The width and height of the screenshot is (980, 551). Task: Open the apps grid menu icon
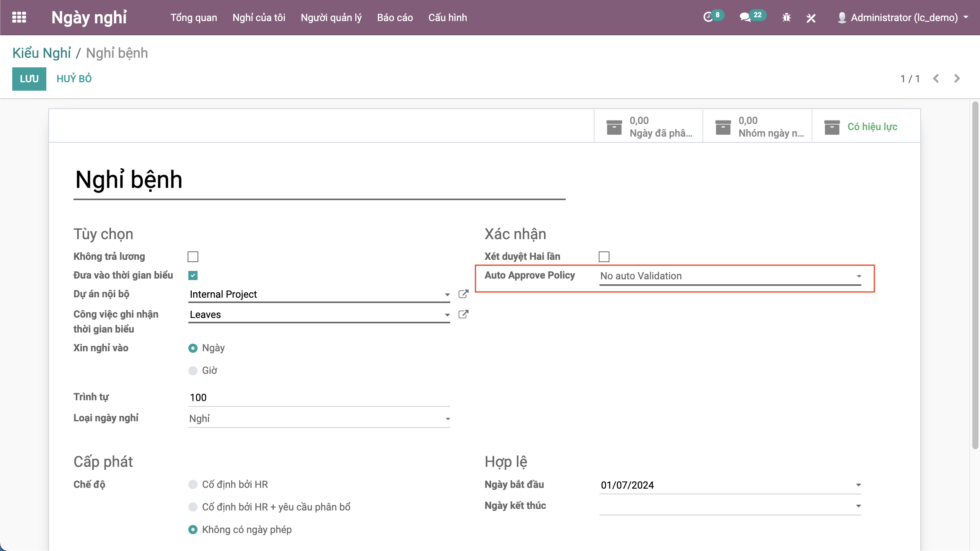pyautogui.click(x=19, y=17)
